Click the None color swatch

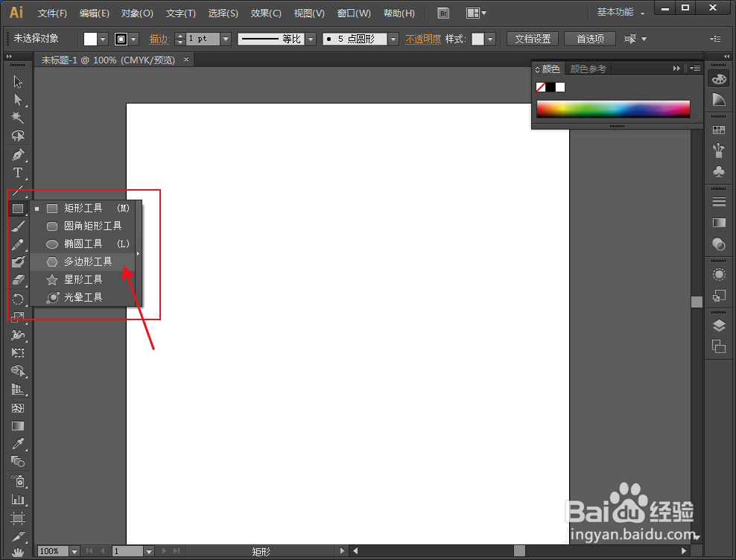point(541,87)
